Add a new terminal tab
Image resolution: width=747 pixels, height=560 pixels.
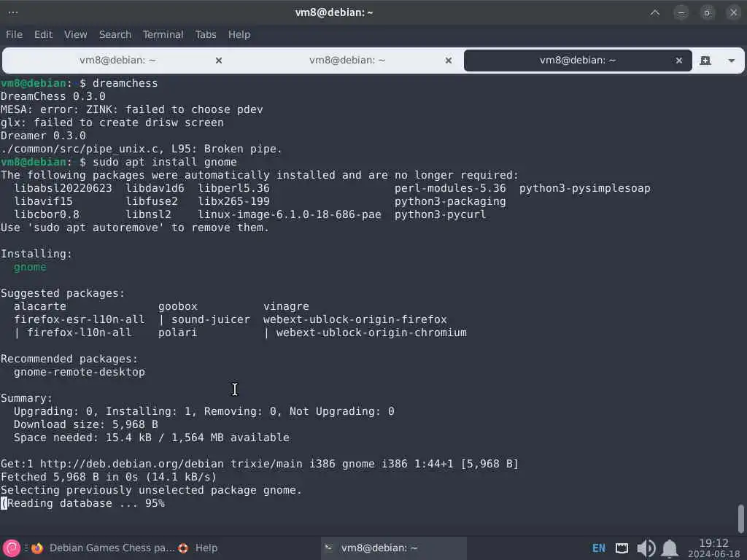click(705, 61)
